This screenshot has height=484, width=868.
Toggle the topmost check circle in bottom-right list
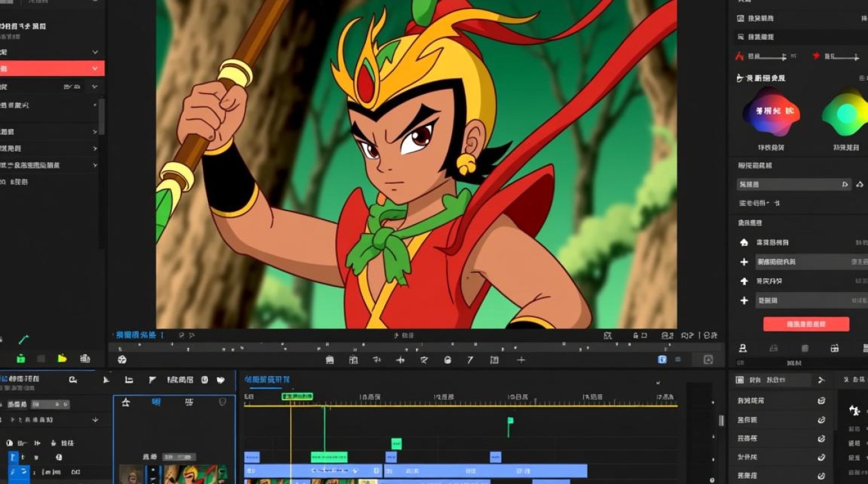click(x=821, y=401)
